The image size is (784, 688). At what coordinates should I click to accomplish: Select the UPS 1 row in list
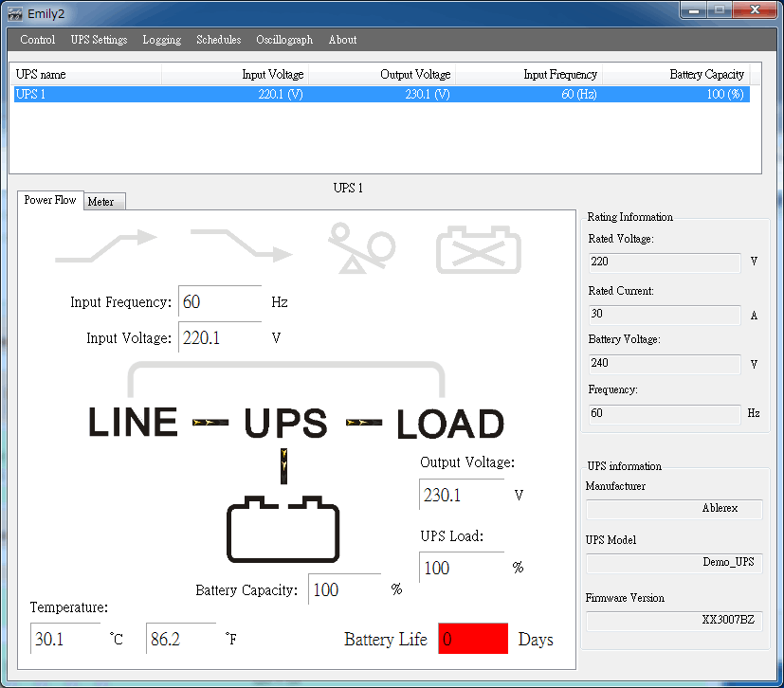coord(379,95)
